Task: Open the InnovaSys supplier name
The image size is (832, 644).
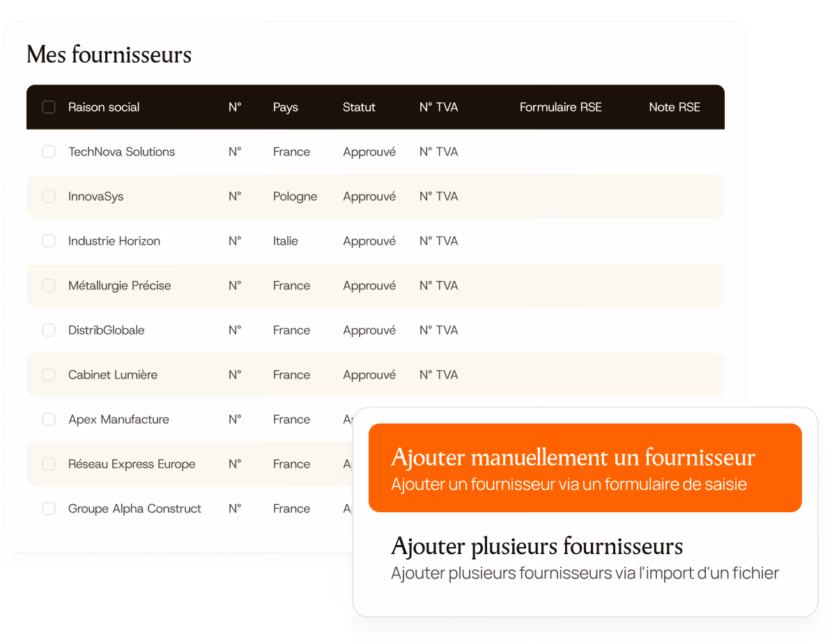Action: [96, 197]
